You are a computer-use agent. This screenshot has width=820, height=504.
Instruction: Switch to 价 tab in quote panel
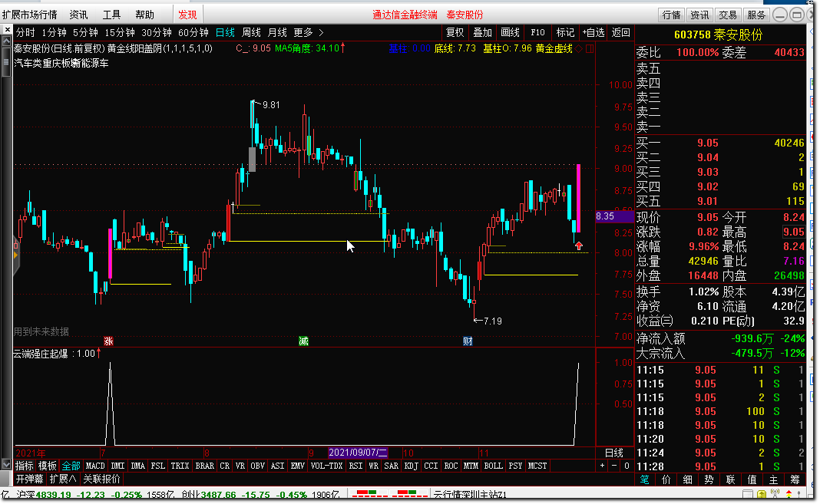(666, 479)
